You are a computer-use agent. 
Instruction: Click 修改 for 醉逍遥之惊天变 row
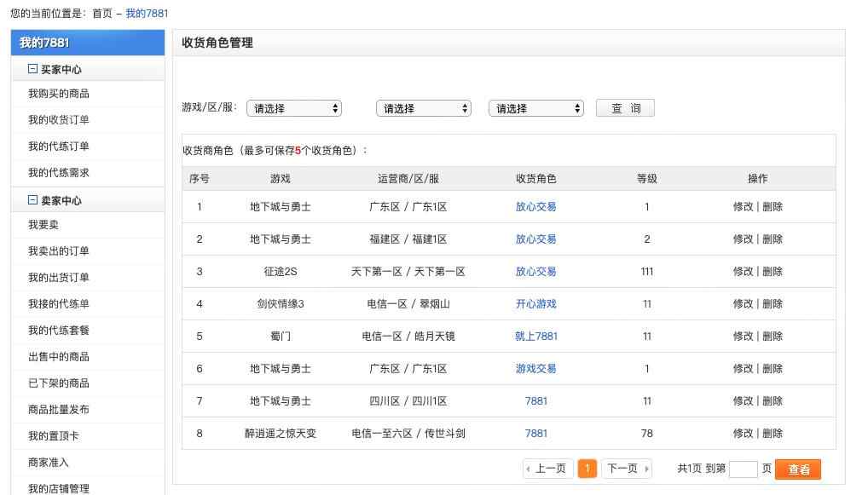743,434
